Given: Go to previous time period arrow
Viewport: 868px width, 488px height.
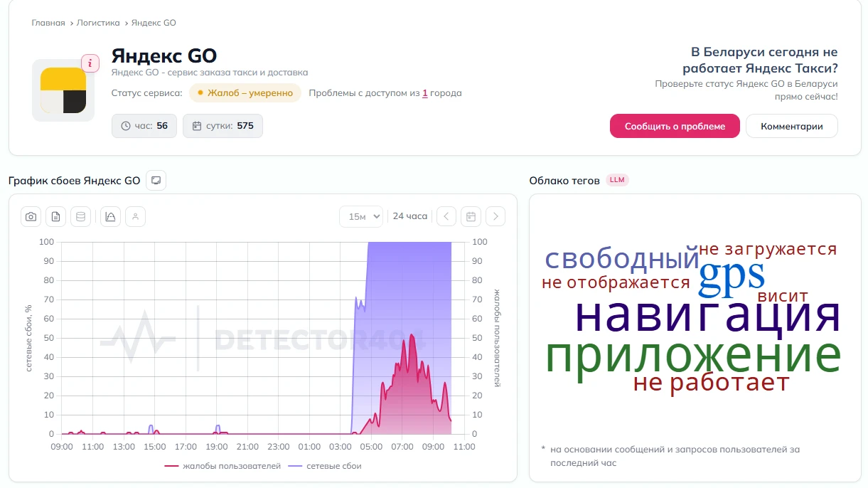Looking at the screenshot, I should tap(446, 216).
